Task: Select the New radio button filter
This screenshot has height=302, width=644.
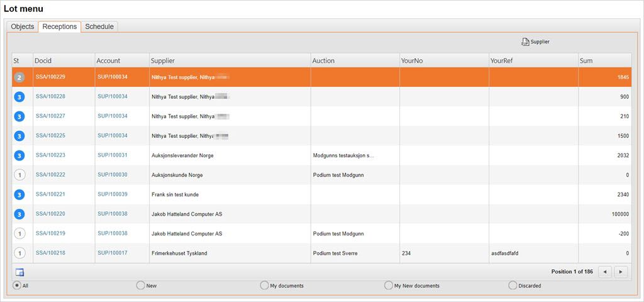Action: click(x=140, y=286)
